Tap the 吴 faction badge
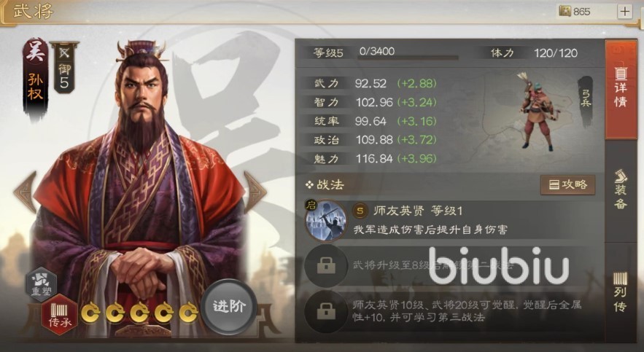644x352 pixels. point(35,52)
